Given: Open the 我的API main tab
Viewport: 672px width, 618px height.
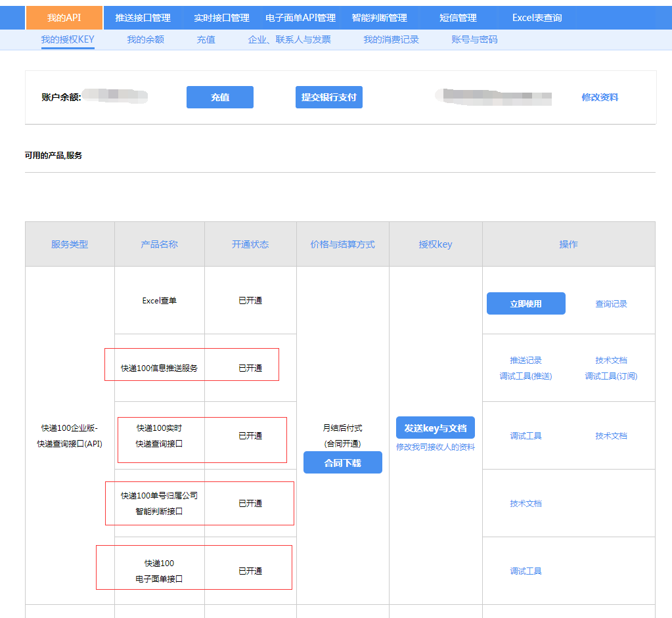Looking at the screenshot, I should click(64, 18).
